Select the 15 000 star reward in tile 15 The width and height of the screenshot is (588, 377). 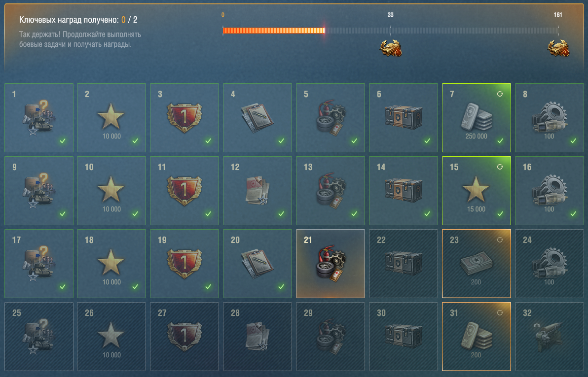coord(476,191)
